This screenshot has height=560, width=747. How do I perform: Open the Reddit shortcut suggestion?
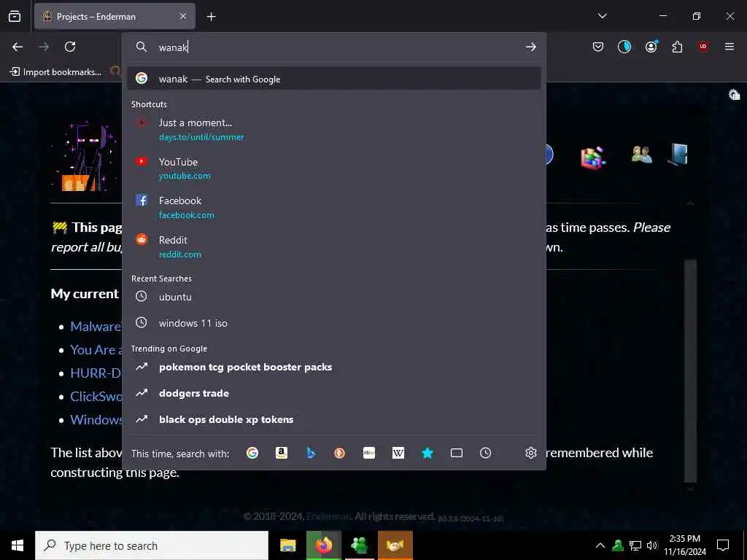coord(334,246)
